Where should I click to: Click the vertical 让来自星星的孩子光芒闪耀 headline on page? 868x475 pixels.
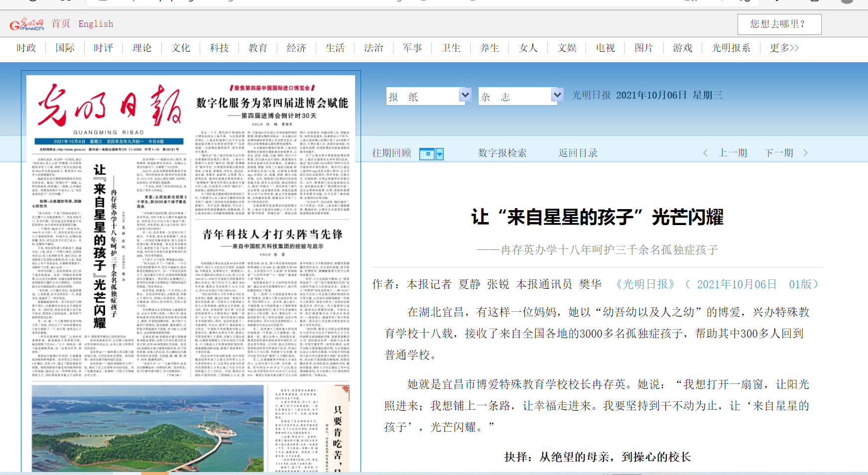[100, 246]
